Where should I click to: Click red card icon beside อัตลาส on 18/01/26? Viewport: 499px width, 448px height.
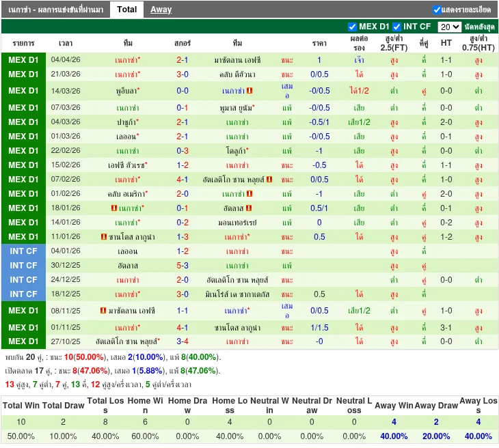[249, 208]
